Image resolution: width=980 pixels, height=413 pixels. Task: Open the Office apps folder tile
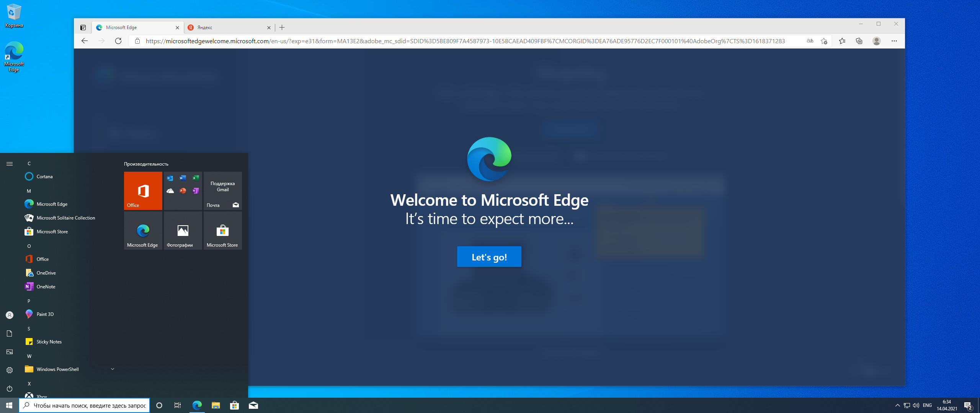coord(183,191)
